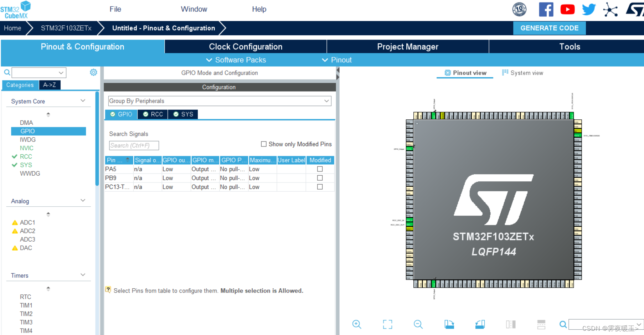The height and width of the screenshot is (335, 644).
Task: Collapse the Analog section
Action: (x=83, y=201)
